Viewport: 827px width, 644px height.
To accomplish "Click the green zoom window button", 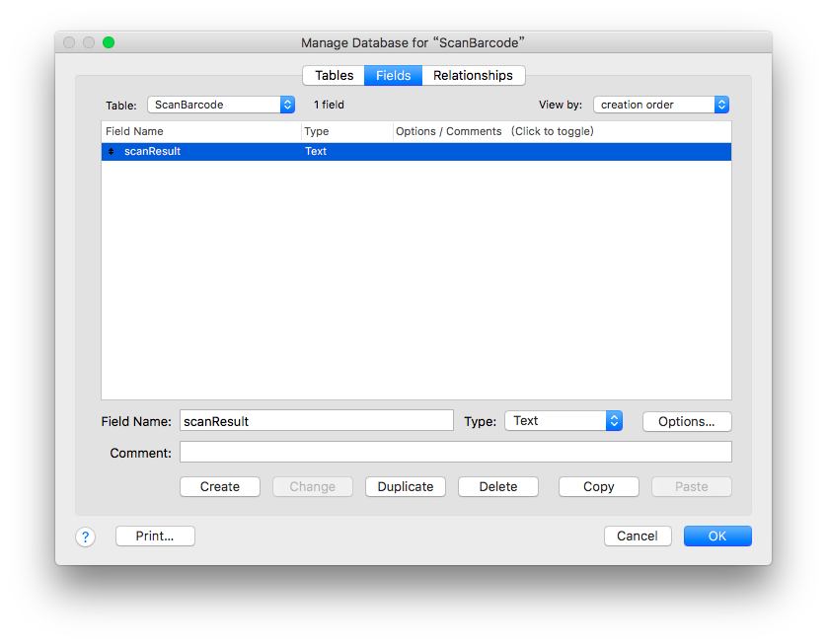I will pos(109,42).
